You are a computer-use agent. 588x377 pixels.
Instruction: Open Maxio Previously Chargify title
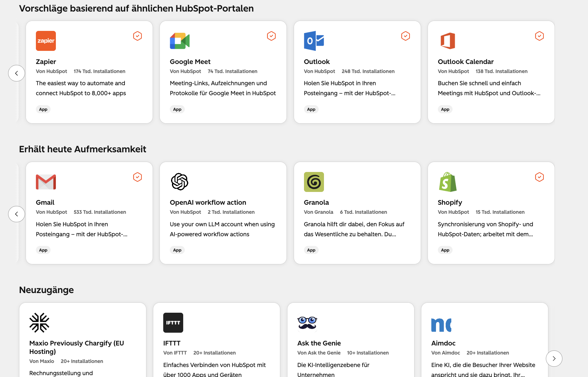click(x=76, y=347)
